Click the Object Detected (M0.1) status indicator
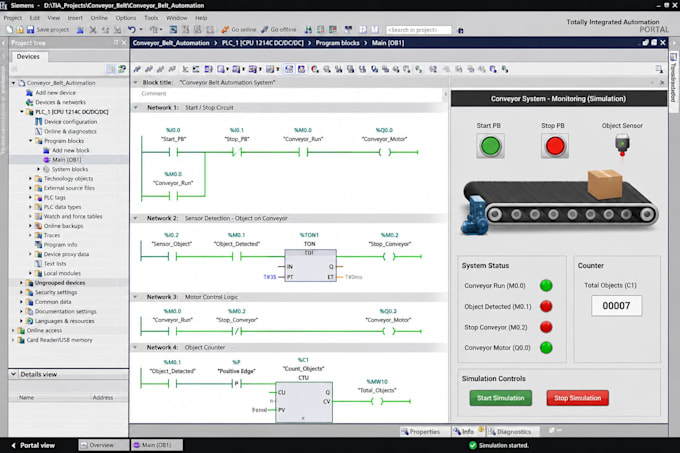The image size is (680, 453). (546, 306)
